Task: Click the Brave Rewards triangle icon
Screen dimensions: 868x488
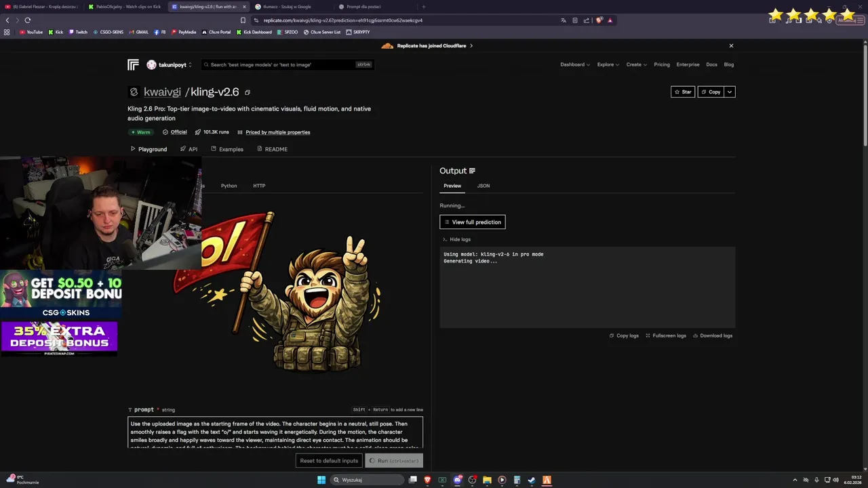Action: 610,20
